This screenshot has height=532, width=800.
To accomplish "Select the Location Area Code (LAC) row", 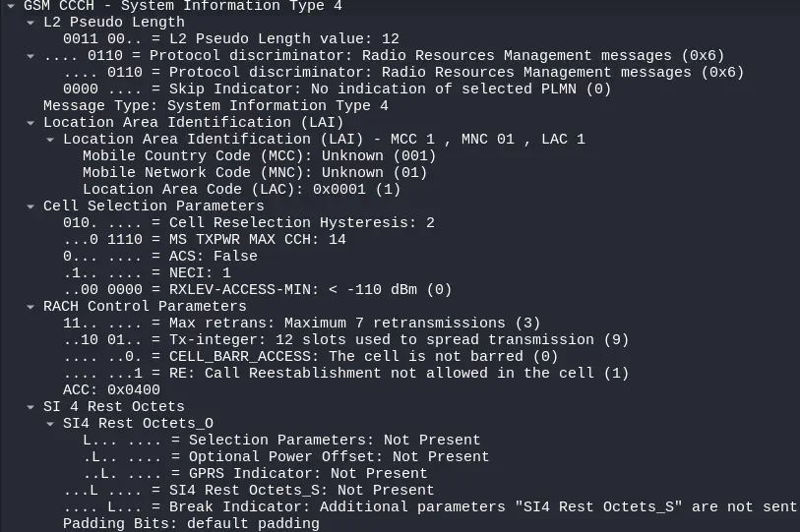I will click(241, 189).
